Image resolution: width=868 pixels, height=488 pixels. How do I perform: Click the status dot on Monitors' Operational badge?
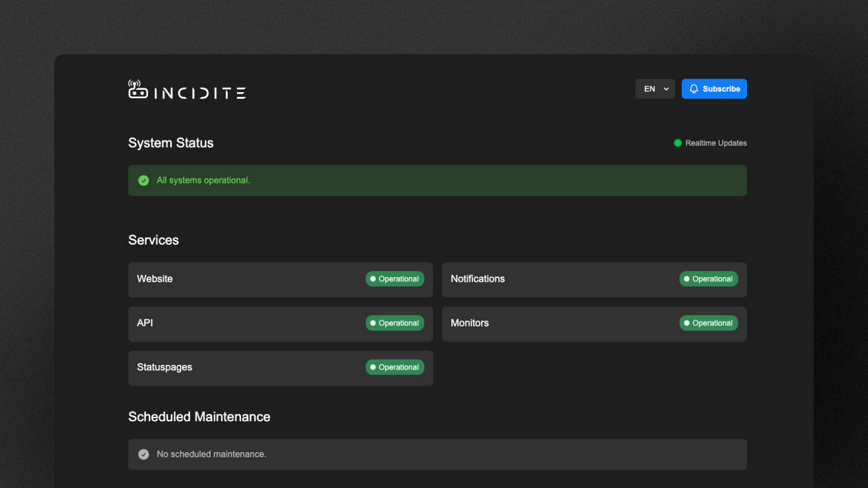click(687, 323)
